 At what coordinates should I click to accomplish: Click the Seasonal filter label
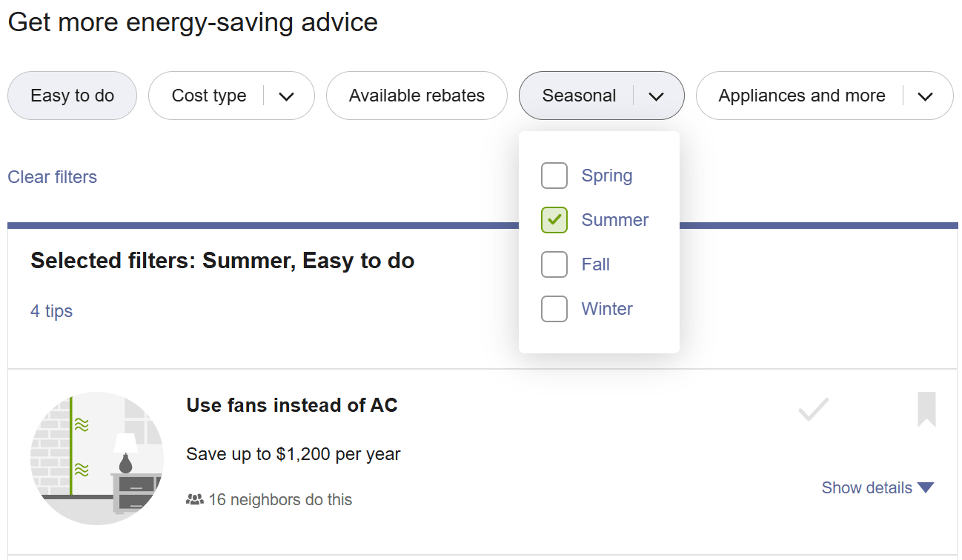coord(579,96)
